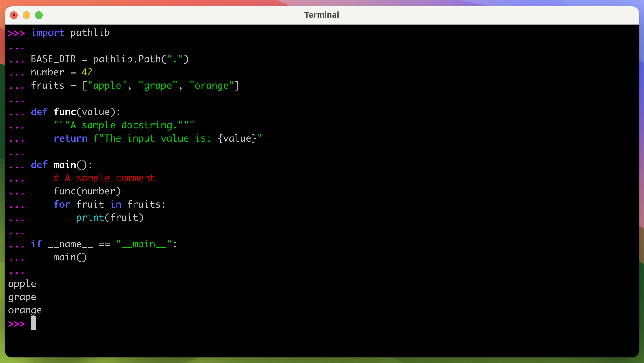Click the green docstring text
The width and height of the screenshot is (644, 363).
124,125
